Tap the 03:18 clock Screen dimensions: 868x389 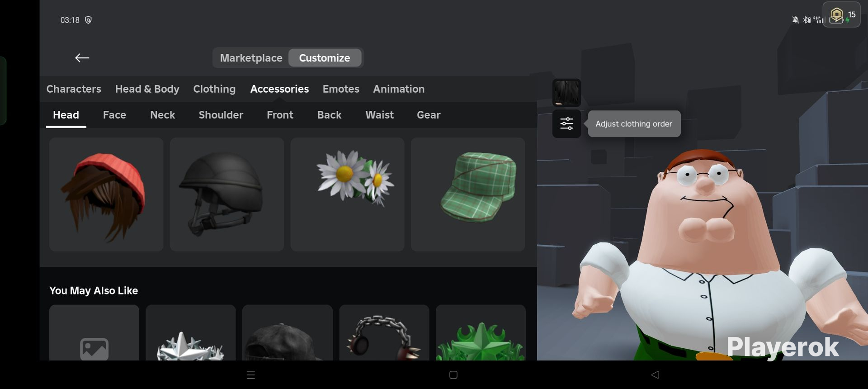(x=70, y=20)
